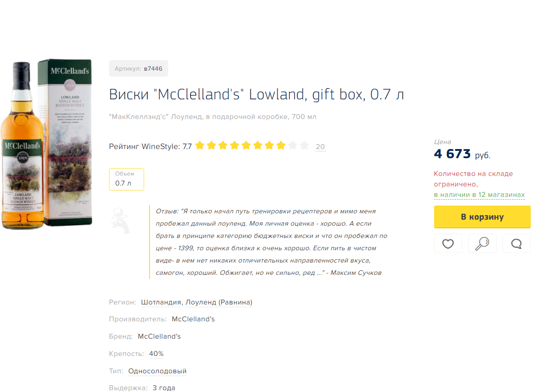Open the Лоуленд (Равнина) region link
The height and width of the screenshot is (392, 549).
pos(219,302)
